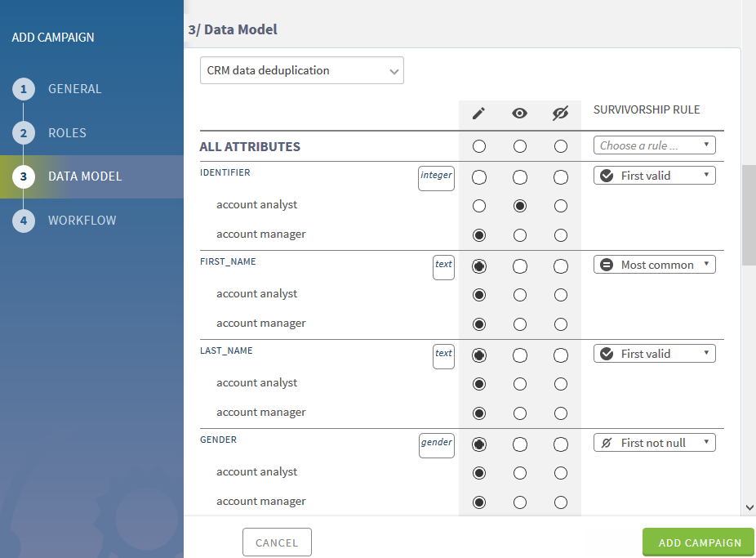Set IDENTIFIER account analyst to editable
Screen dimensions: 756x558
pos(479,206)
